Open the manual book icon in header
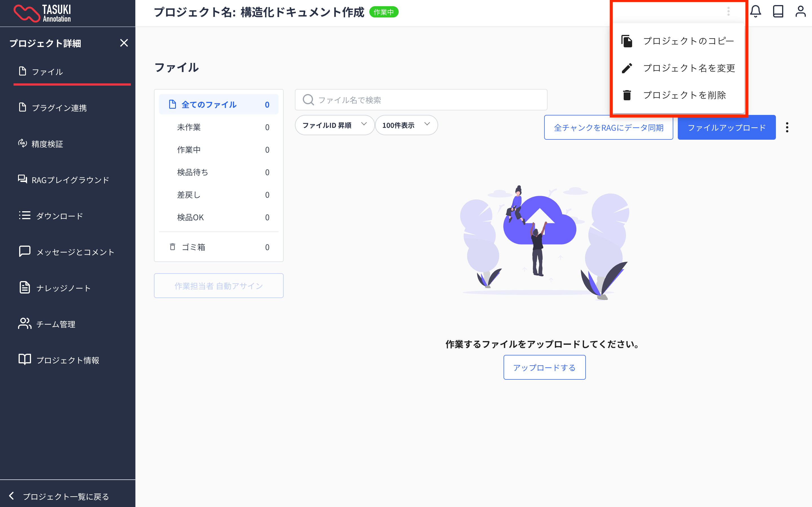 point(778,11)
